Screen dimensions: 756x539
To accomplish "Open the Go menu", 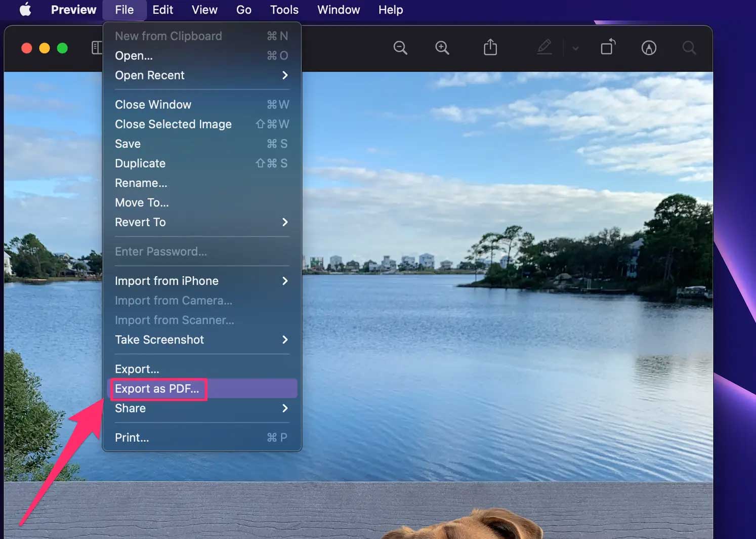I will (x=244, y=10).
